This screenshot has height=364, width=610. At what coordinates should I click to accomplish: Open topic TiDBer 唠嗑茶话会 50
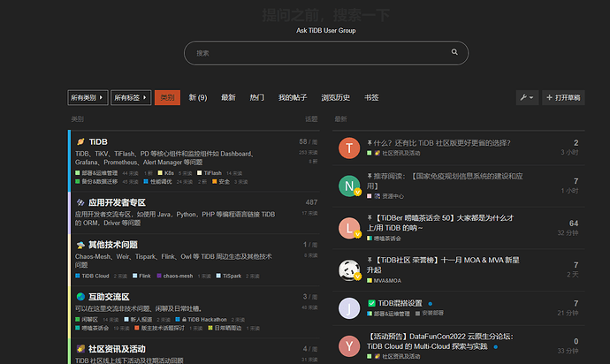[x=440, y=223]
